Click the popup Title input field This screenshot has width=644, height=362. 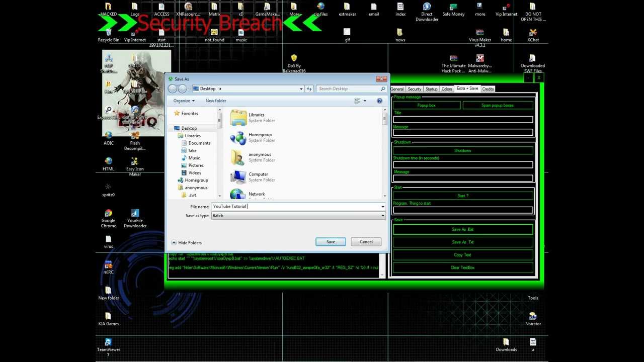pos(463,120)
